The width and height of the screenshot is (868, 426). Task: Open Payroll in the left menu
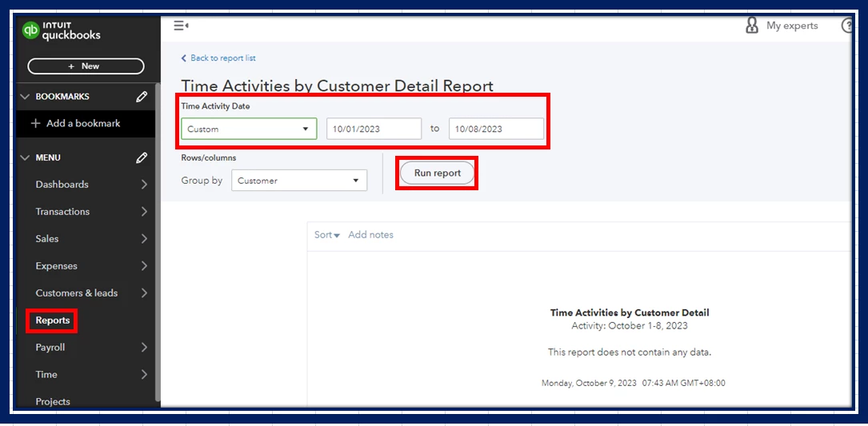[50, 348]
